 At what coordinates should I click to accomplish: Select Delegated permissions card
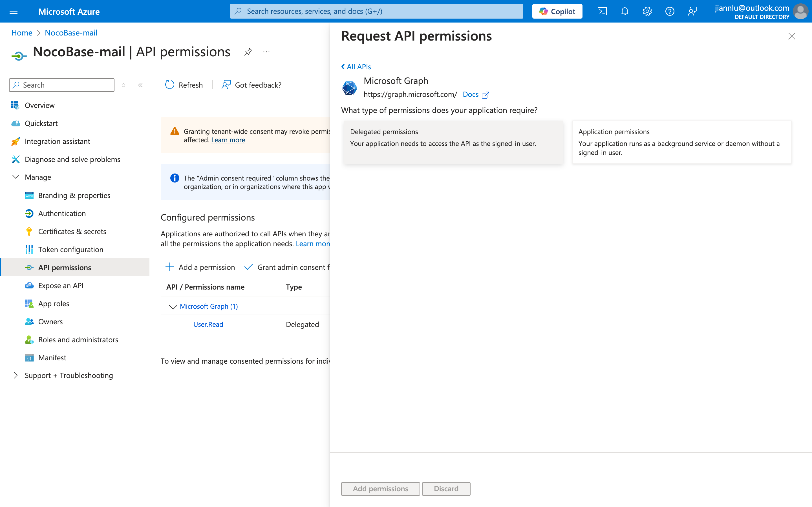point(453,142)
